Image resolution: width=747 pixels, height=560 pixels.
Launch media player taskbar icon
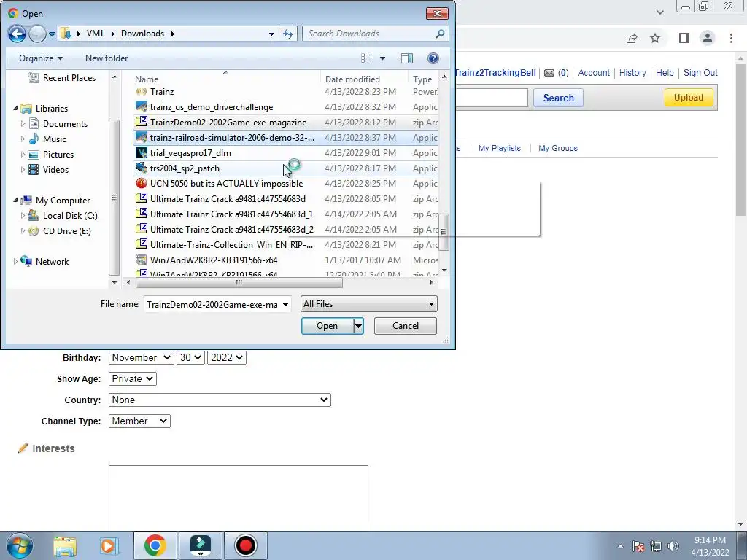(109, 545)
